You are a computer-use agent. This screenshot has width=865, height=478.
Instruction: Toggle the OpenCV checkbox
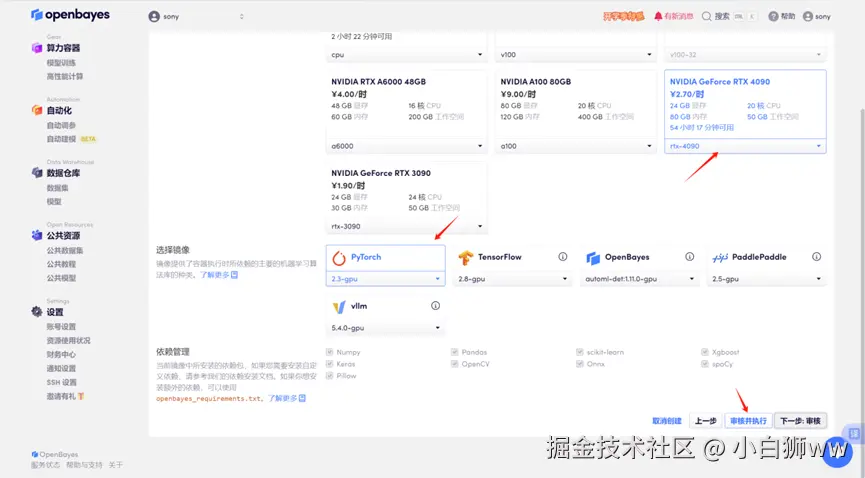[x=455, y=364]
